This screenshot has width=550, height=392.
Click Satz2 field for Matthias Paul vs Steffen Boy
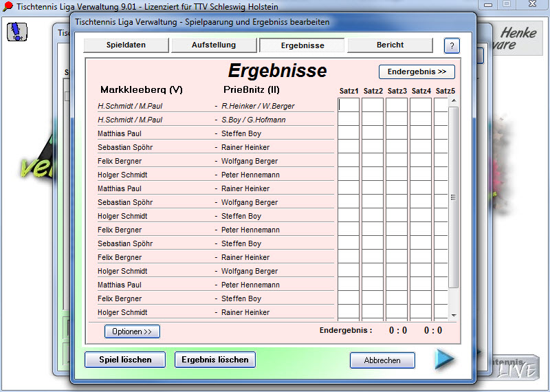click(x=372, y=133)
